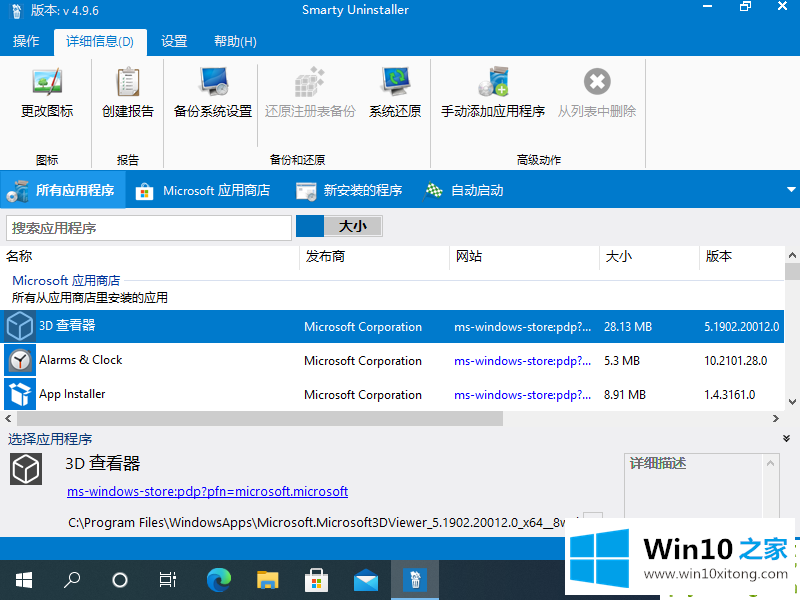Click the 搜索应用程序 search field
Viewport: 800px width, 600px height.
click(148, 228)
